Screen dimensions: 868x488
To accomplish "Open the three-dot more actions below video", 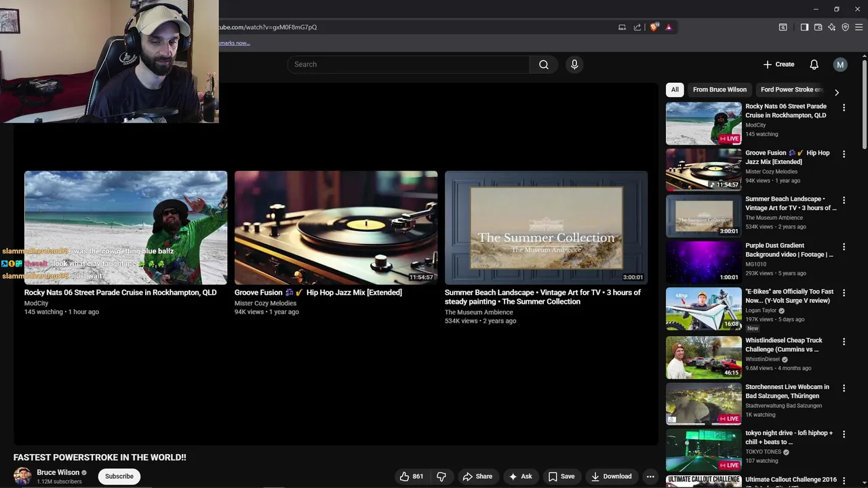I will [x=650, y=476].
